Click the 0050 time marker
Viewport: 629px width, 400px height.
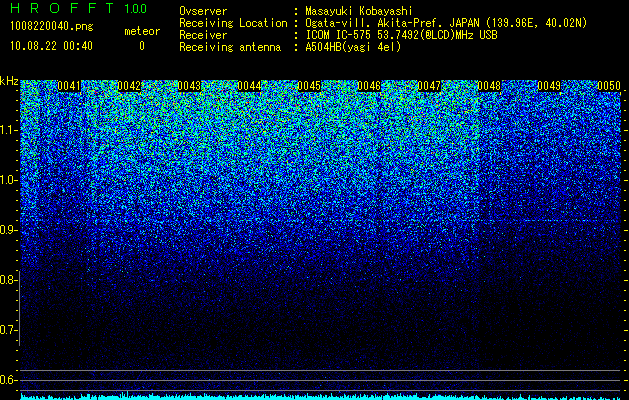coord(609,86)
